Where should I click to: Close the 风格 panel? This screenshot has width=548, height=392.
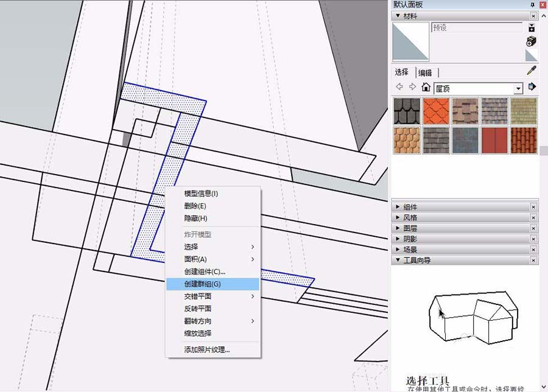[x=533, y=218]
